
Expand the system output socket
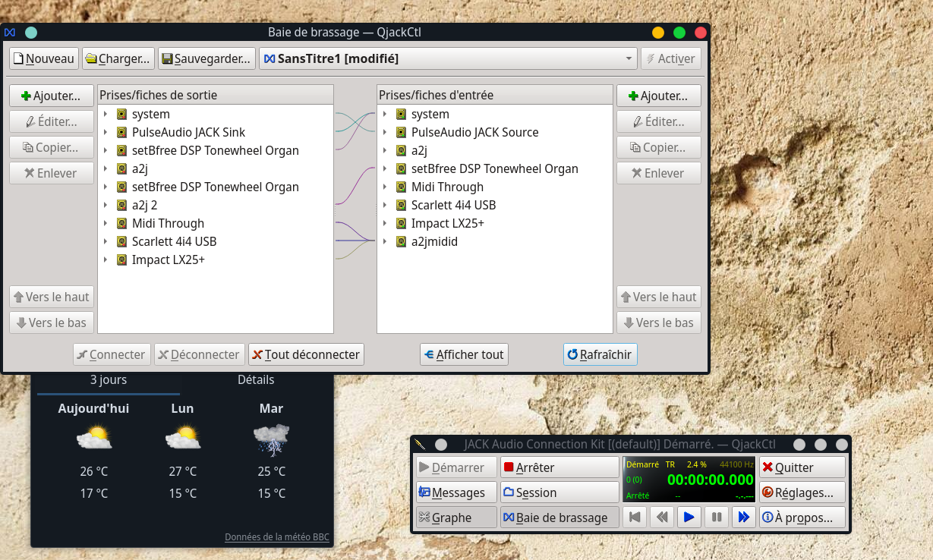tap(106, 114)
